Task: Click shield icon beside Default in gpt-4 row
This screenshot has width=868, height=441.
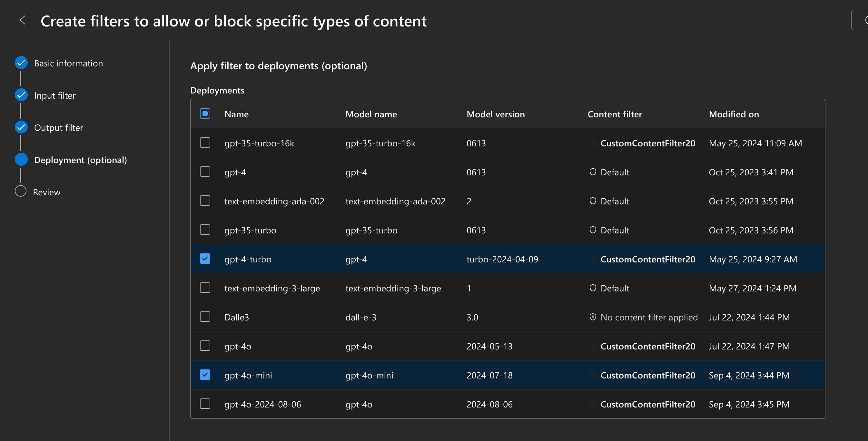Action: pyautogui.click(x=593, y=172)
